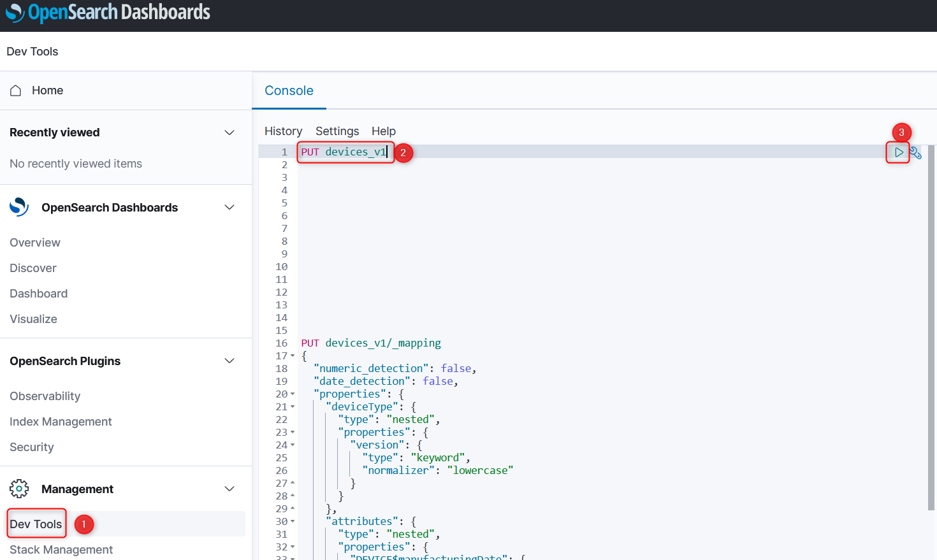
Task: Switch to the Console tab
Action: (x=289, y=90)
